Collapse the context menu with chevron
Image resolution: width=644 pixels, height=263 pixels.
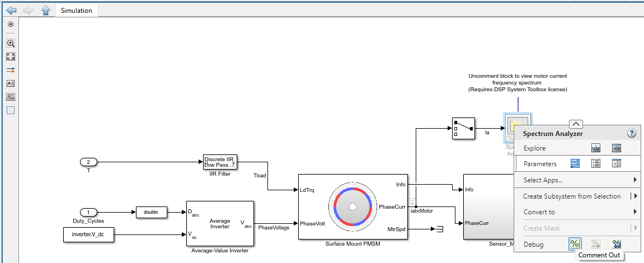coord(576,124)
